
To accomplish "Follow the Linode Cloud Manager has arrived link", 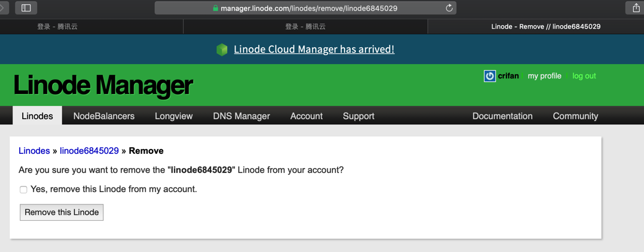I will coord(314,50).
